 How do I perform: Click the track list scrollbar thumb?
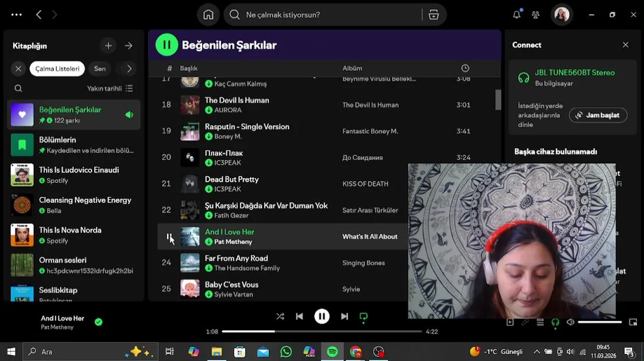498,100
